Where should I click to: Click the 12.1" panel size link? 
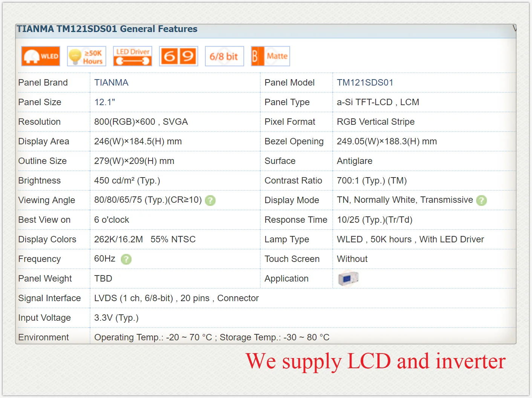[x=104, y=102]
